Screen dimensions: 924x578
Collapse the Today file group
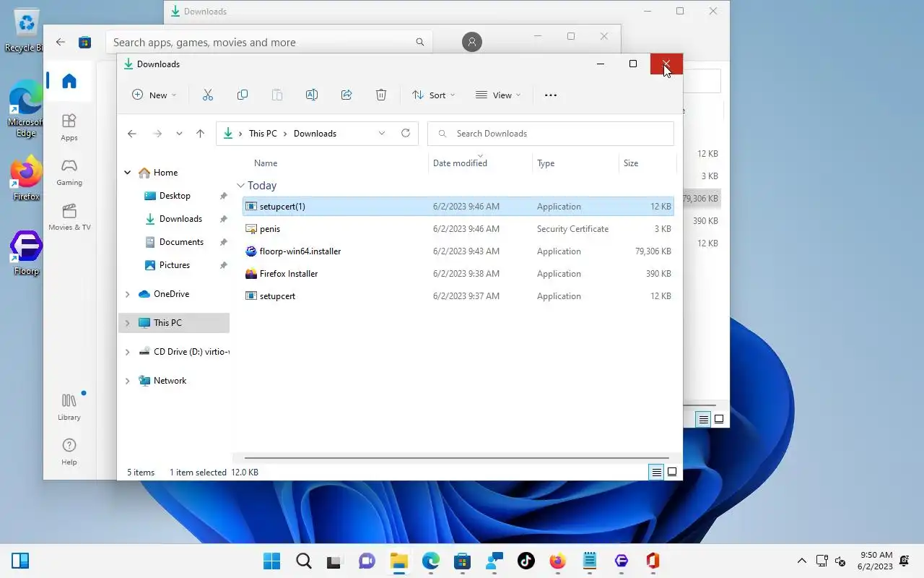coord(241,186)
